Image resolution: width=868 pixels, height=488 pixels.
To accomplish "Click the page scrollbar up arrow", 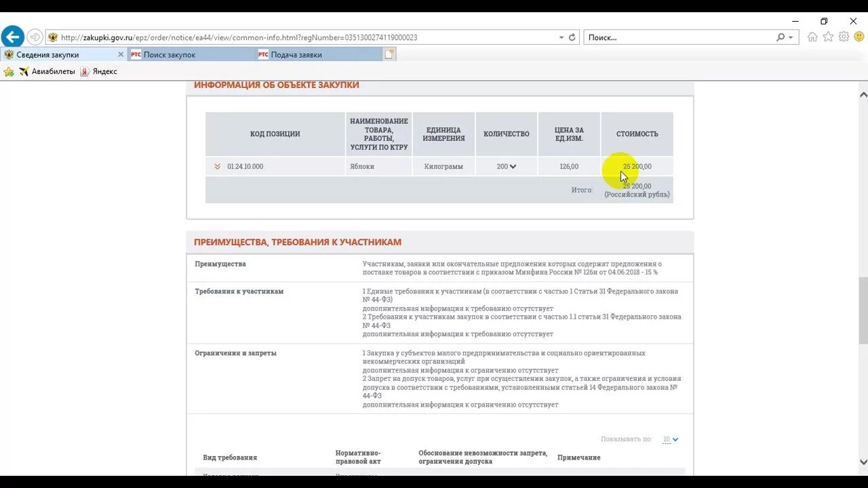I will point(863,95).
